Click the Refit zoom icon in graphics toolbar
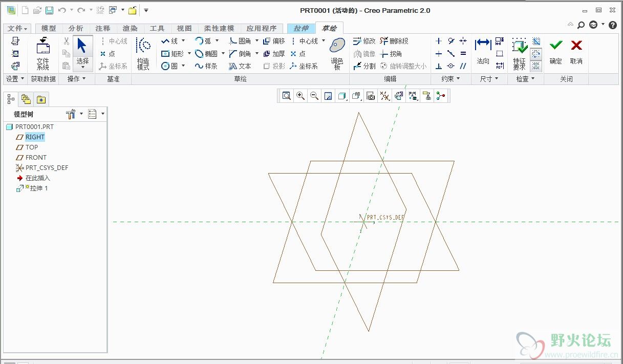 [x=287, y=96]
